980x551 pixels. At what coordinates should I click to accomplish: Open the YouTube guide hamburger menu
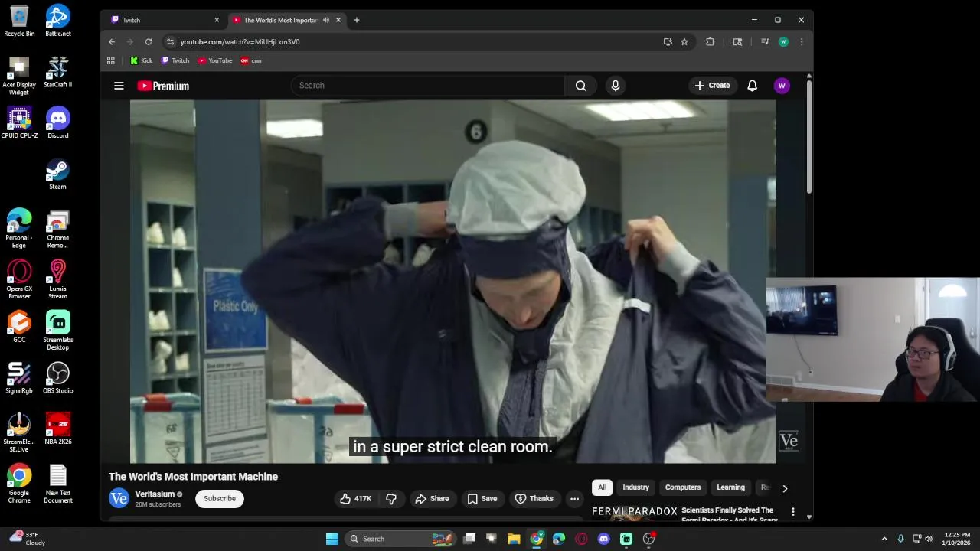[x=119, y=86]
